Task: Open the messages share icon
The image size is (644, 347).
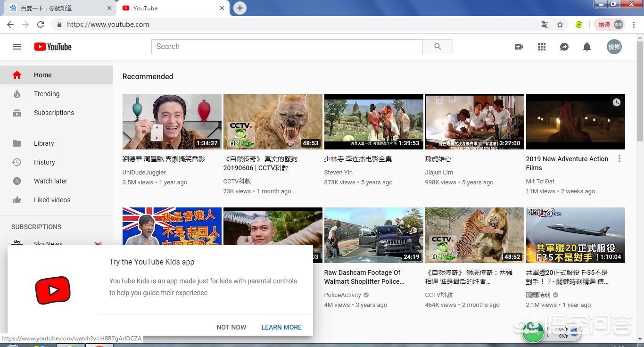Action: point(564,47)
